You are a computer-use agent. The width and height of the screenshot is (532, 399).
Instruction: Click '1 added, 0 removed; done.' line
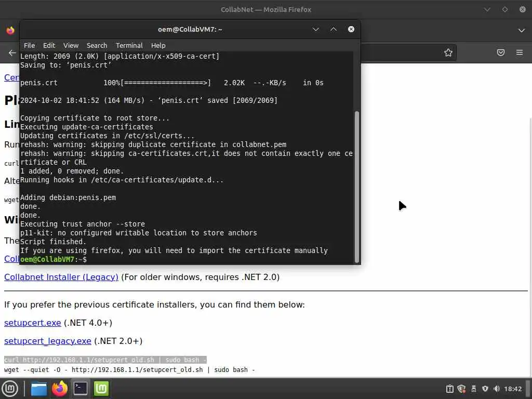(72, 171)
